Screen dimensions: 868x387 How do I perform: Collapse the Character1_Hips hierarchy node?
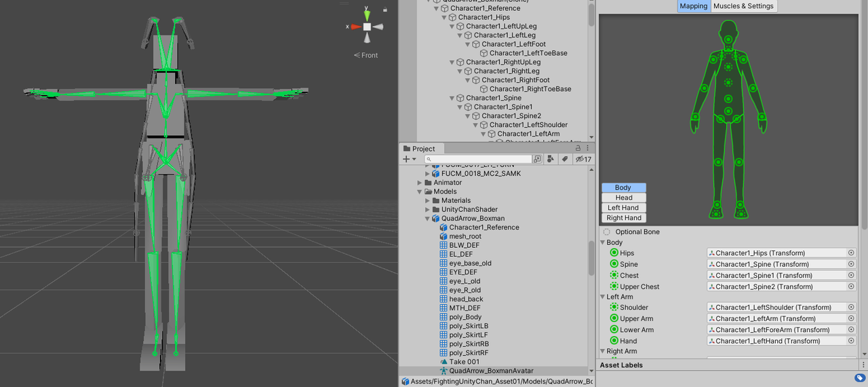click(x=445, y=17)
